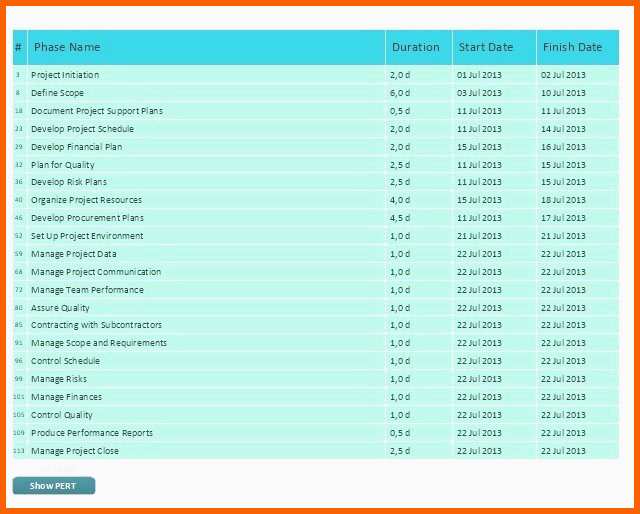640x514 pixels.
Task: Click the # column header
Action: tap(18, 47)
